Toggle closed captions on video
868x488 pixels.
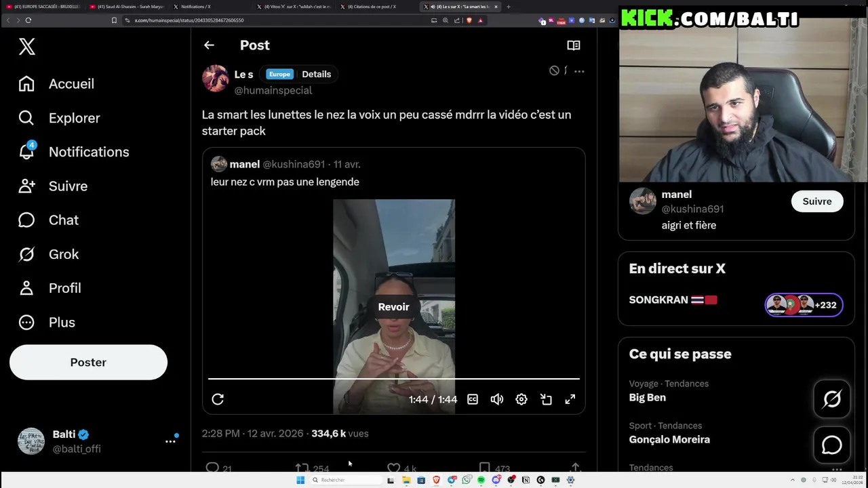pyautogui.click(x=473, y=399)
